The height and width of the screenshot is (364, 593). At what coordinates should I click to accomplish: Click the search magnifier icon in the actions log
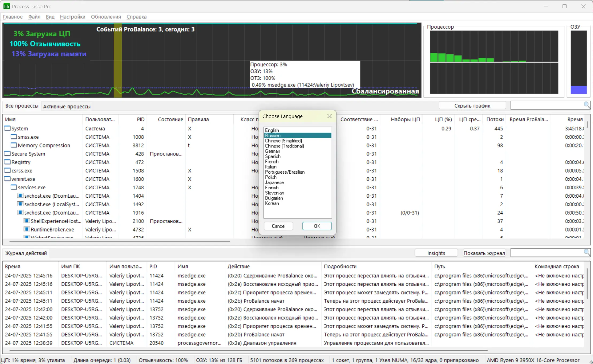[x=587, y=252]
